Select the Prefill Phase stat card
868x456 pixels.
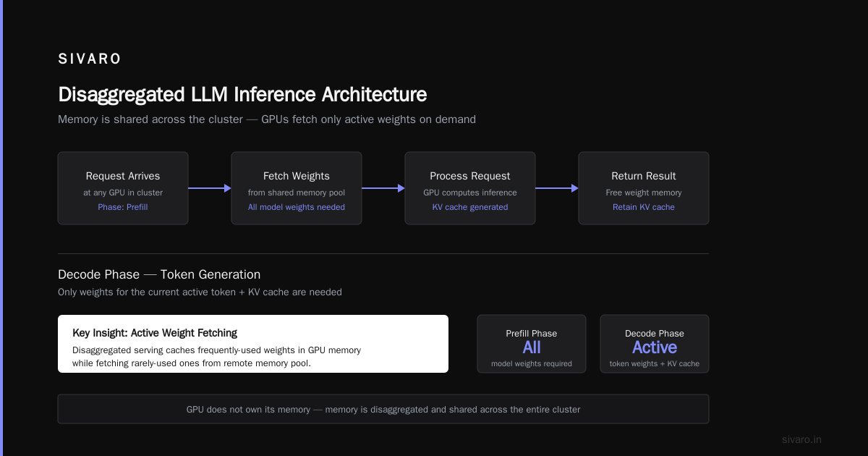click(532, 344)
